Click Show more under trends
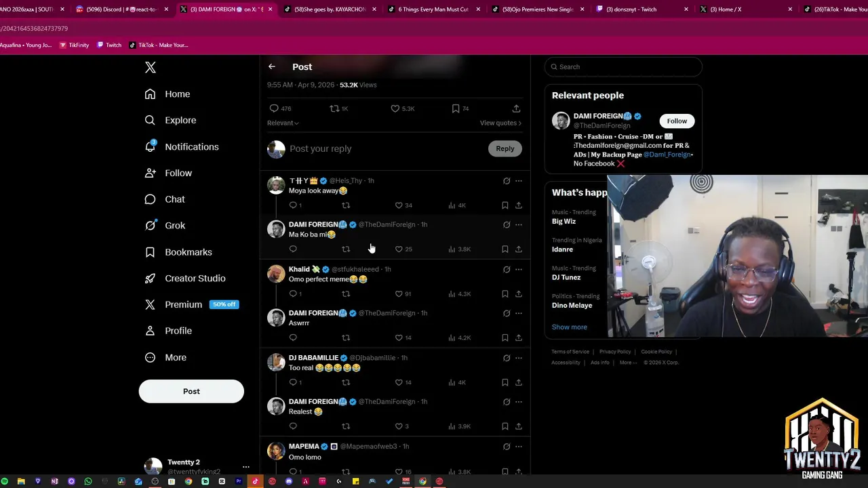Image resolution: width=868 pixels, height=488 pixels. pyautogui.click(x=570, y=327)
